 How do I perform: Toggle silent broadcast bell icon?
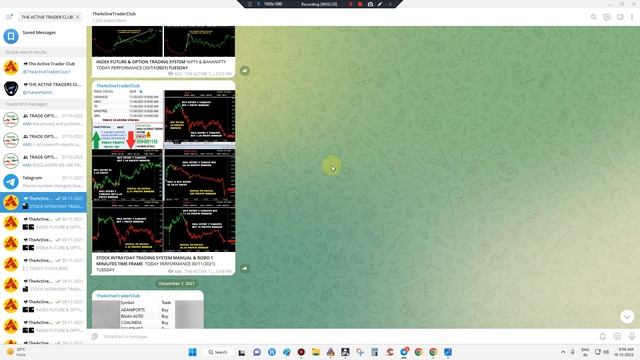click(x=602, y=336)
